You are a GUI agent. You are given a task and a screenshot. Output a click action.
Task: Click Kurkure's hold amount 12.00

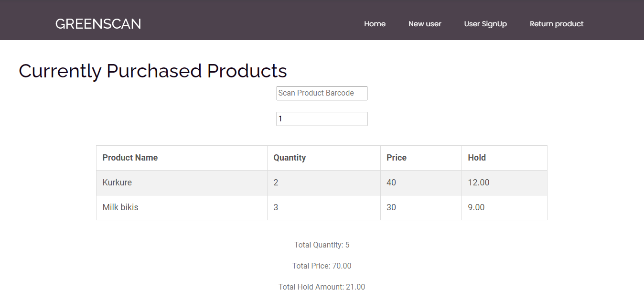click(479, 183)
